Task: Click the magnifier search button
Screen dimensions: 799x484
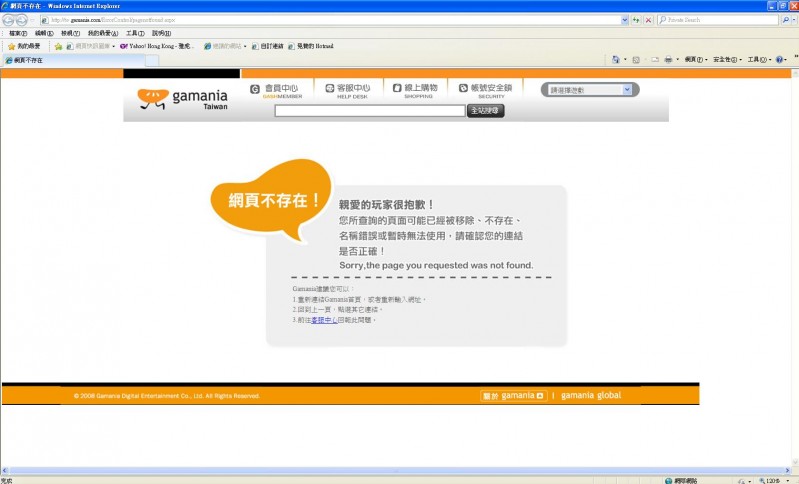Action: coord(786,20)
